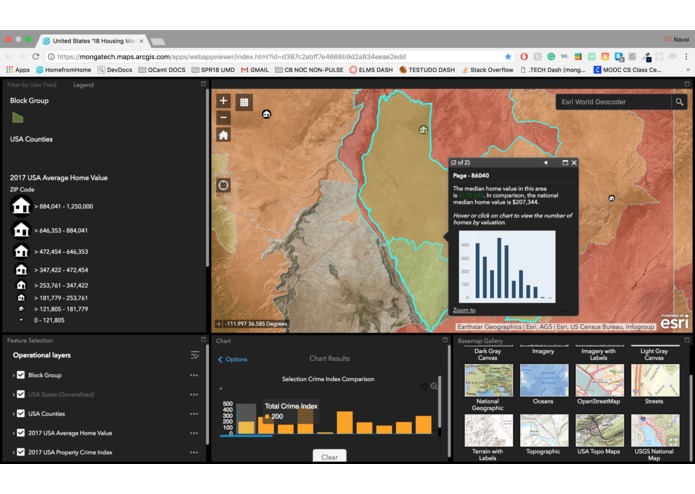Image resolution: width=695 pixels, height=494 pixels.
Task: Expand the Block Group layer row
Action: tap(13, 375)
